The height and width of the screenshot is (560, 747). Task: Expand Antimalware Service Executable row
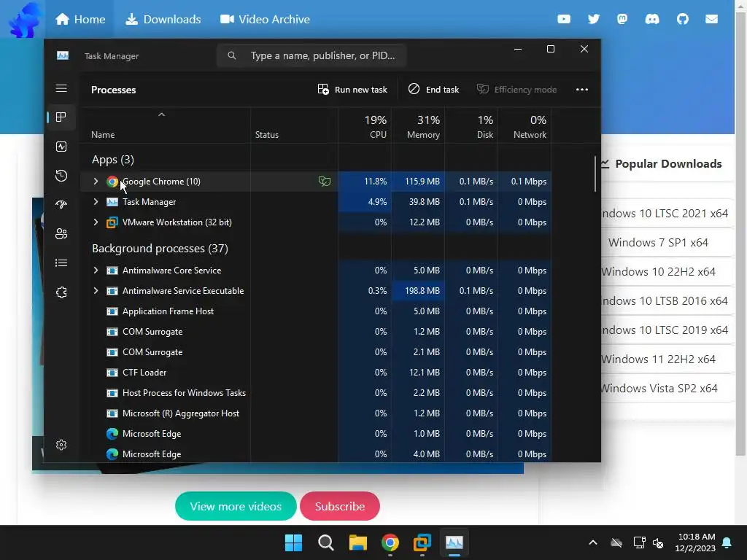pyautogui.click(x=96, y=291)
